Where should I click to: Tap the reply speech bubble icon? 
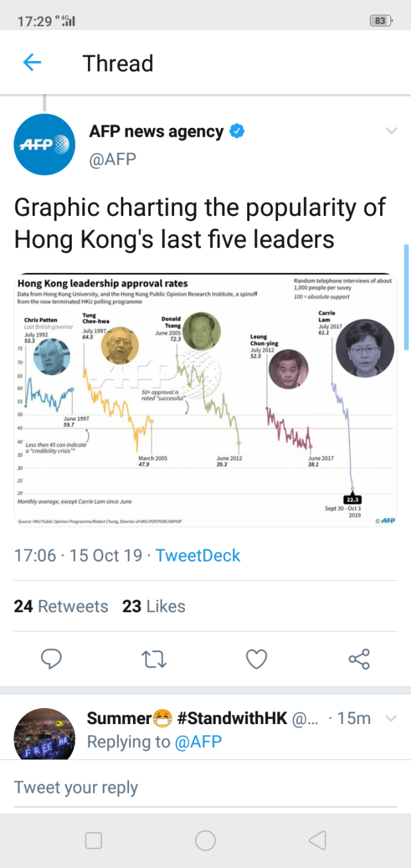pos(51,659)
